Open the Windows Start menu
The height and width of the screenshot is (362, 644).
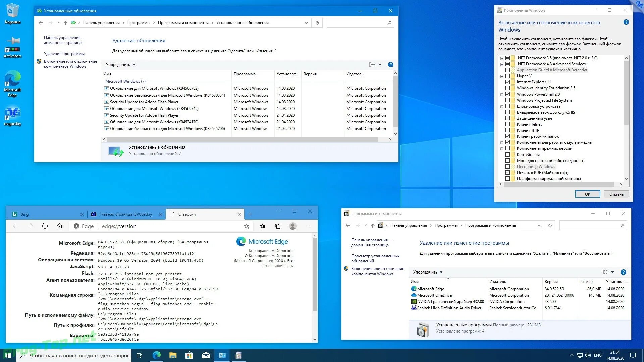click(x=8, y=355)
